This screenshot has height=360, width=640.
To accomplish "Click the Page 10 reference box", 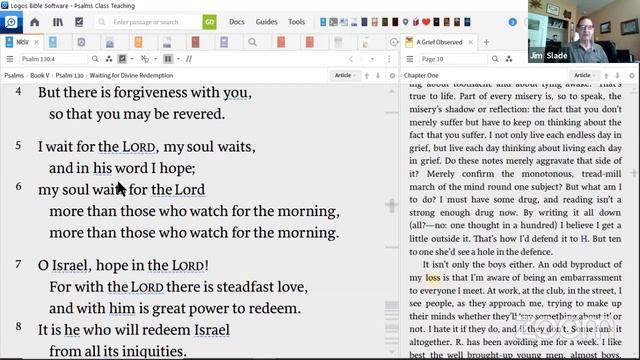I will (x=453, y=59).
